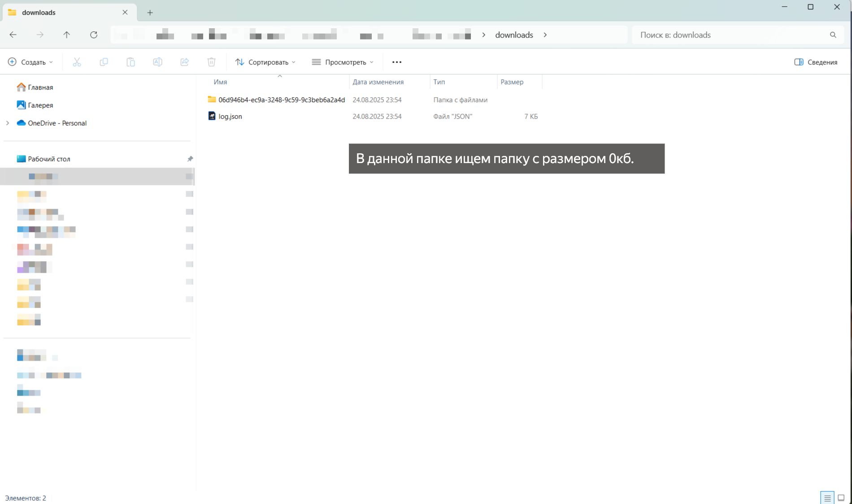This screenshot has height=504, width=852.
Task: Click the Share icon in toolbar
Action: pyautogui.click(x=184, y=62)
